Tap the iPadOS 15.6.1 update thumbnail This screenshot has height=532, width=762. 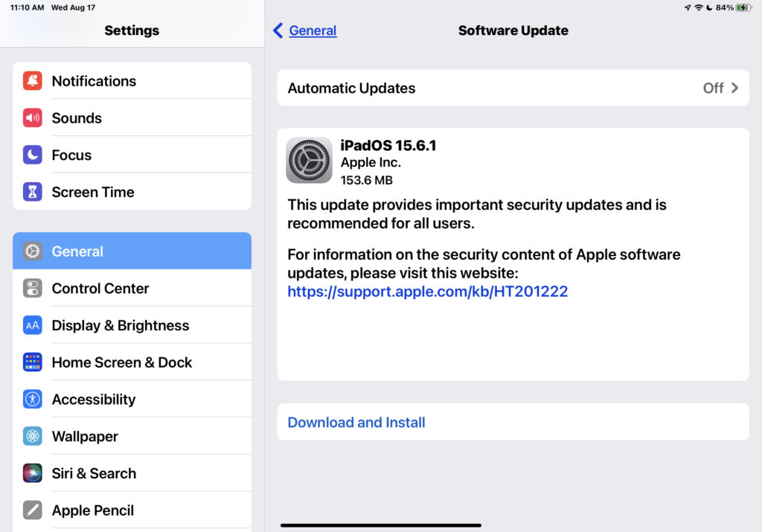tap(308, 159)
